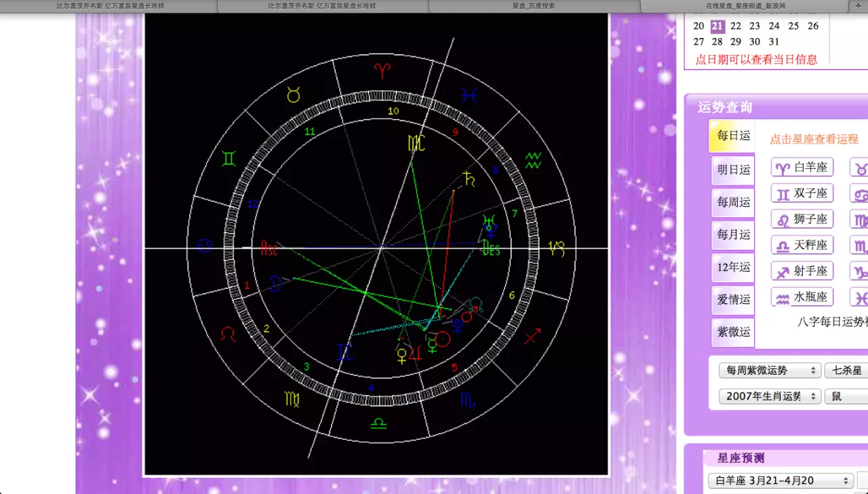Viewport: 868px width, 494px height.
Task: Pick date 27 in the calendar
Action: click(x=698, y=41)
